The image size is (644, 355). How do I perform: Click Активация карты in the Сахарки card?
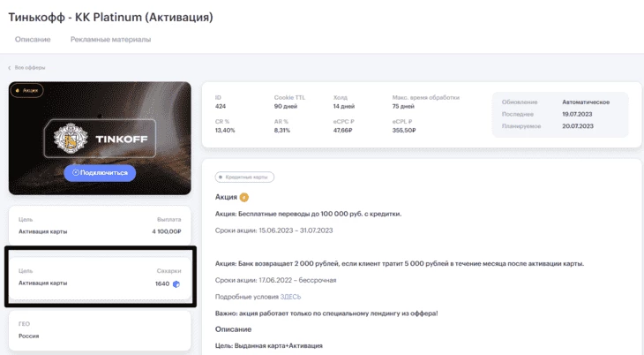pos(42,283)
